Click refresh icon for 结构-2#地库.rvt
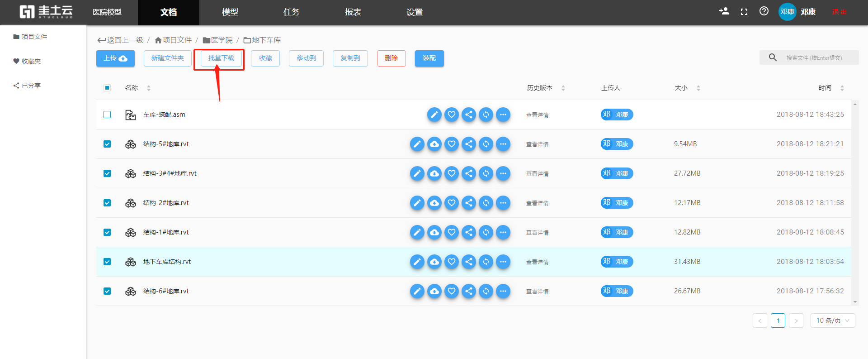Viewport: 868px width, 359px height. [x=486, y=203]
